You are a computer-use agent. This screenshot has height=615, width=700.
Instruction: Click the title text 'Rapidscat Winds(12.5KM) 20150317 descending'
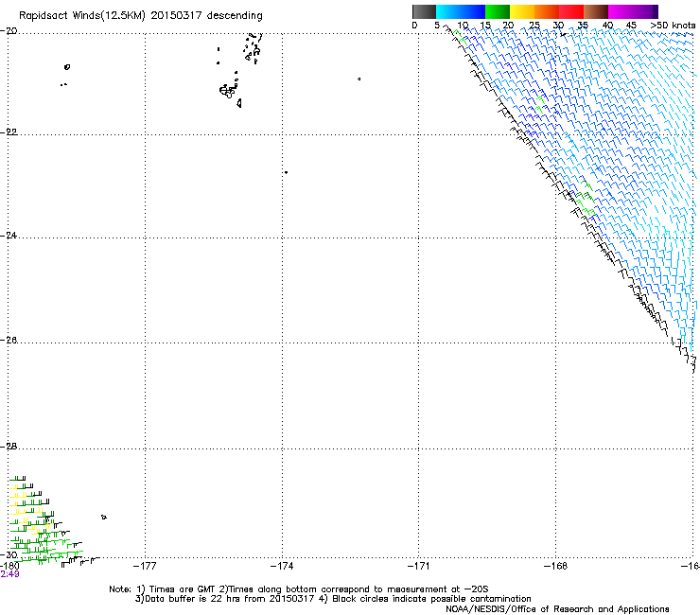pos(141,16)
